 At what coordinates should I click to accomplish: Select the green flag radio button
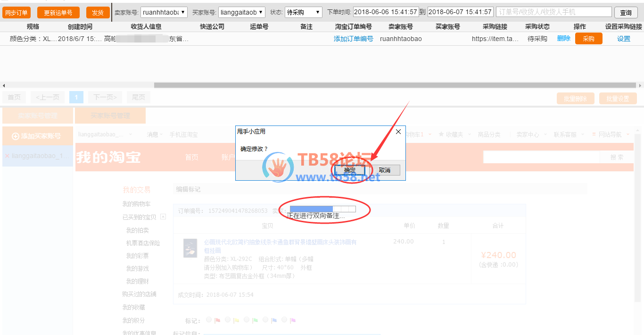[247, 320]
